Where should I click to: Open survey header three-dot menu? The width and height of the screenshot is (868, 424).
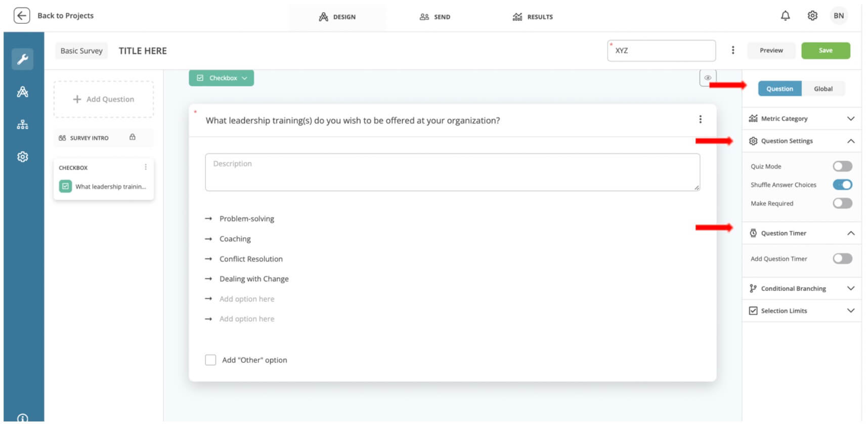pos(733,50)
